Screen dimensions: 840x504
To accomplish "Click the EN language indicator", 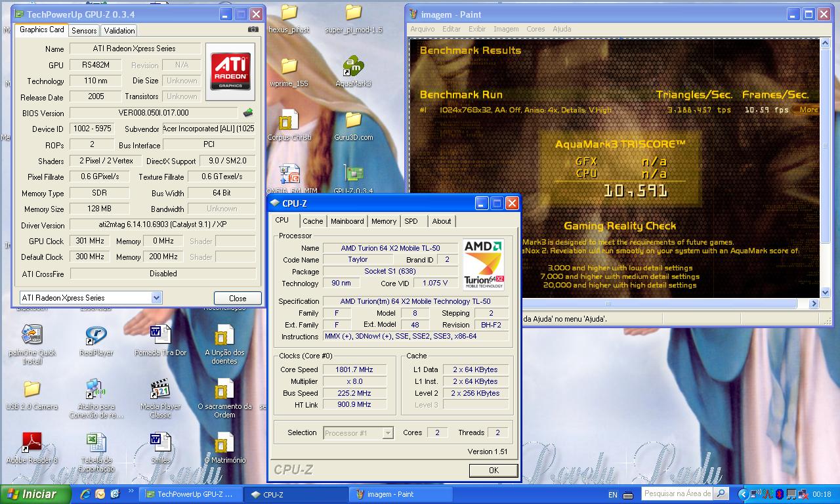I will pos(612,495).
